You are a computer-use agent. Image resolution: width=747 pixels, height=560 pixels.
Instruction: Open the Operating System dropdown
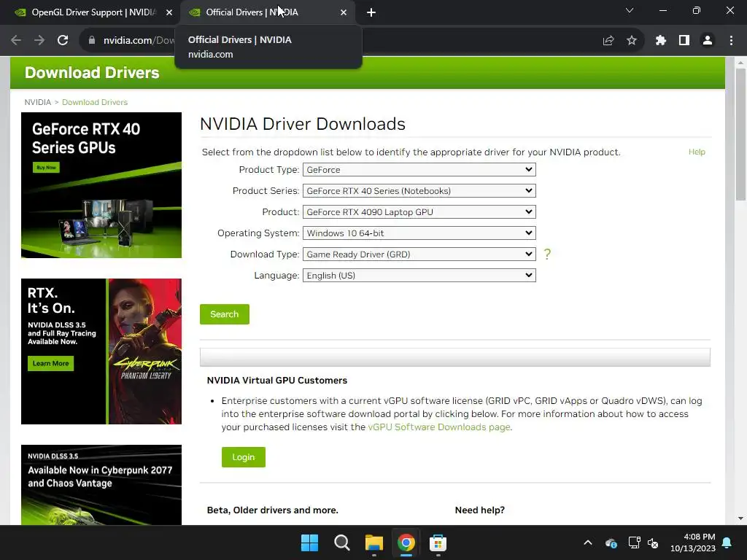click(x=419, y=233)
